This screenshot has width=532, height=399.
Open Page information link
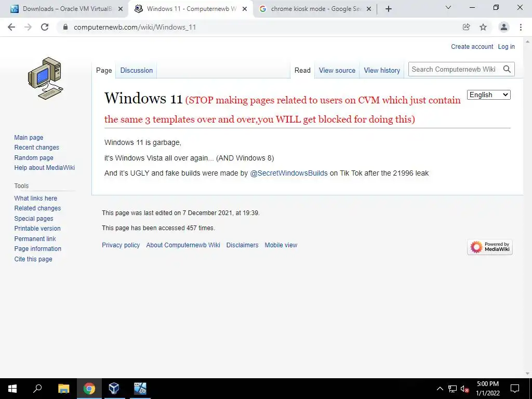click(37, 249)
